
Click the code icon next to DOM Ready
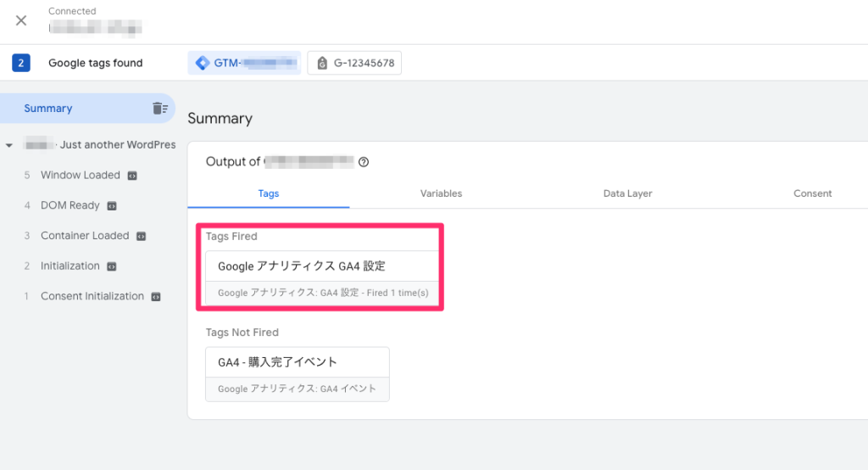point(112,206)
